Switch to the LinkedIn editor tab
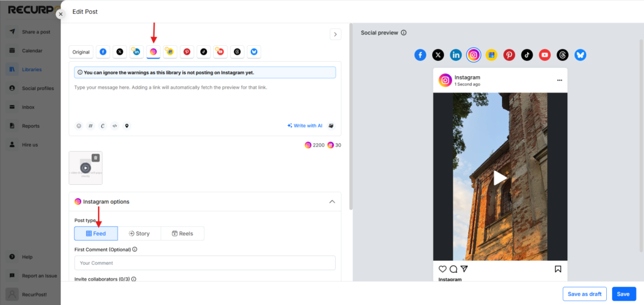 [x=136, y=52]
